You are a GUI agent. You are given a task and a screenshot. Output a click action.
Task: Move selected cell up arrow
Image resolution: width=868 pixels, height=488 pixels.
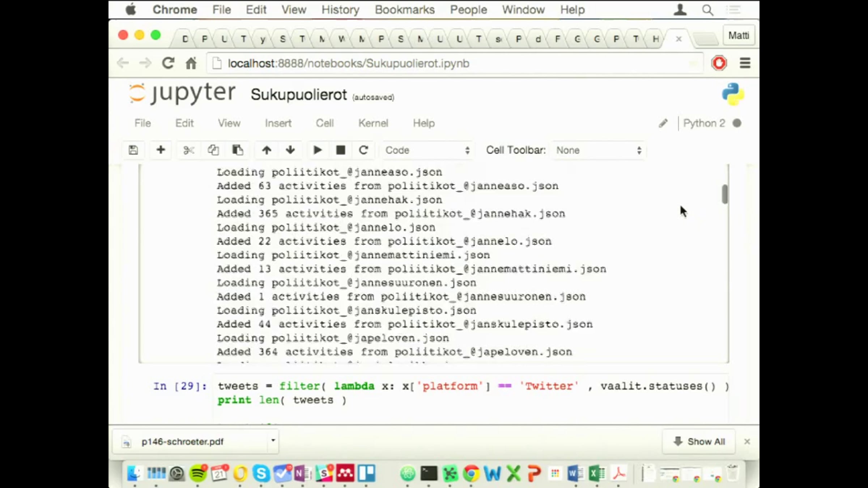click(267, 150)
